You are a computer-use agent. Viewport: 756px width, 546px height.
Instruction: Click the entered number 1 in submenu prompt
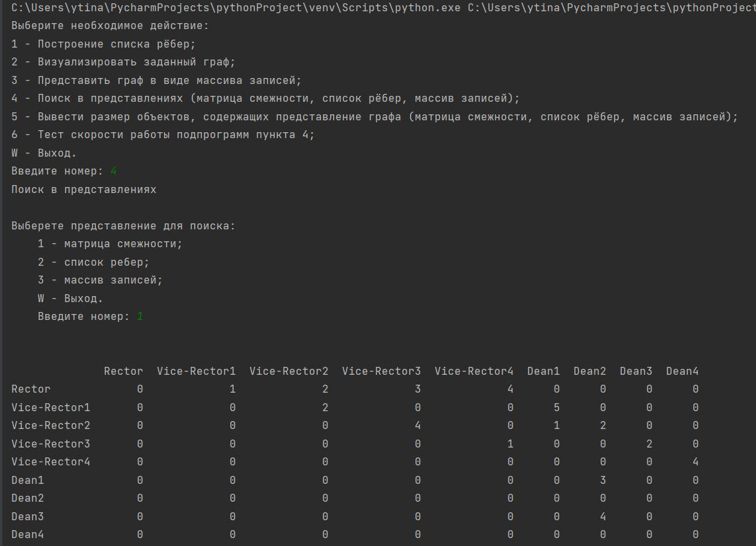pyautogui.click(x=140, y=317)
